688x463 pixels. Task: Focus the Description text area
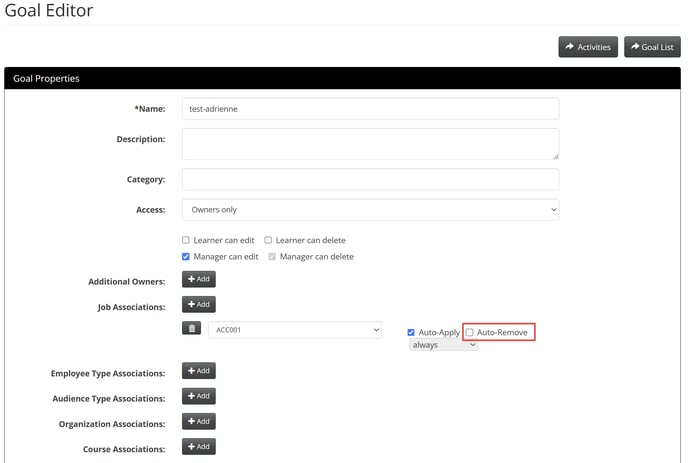pos(370,144)
